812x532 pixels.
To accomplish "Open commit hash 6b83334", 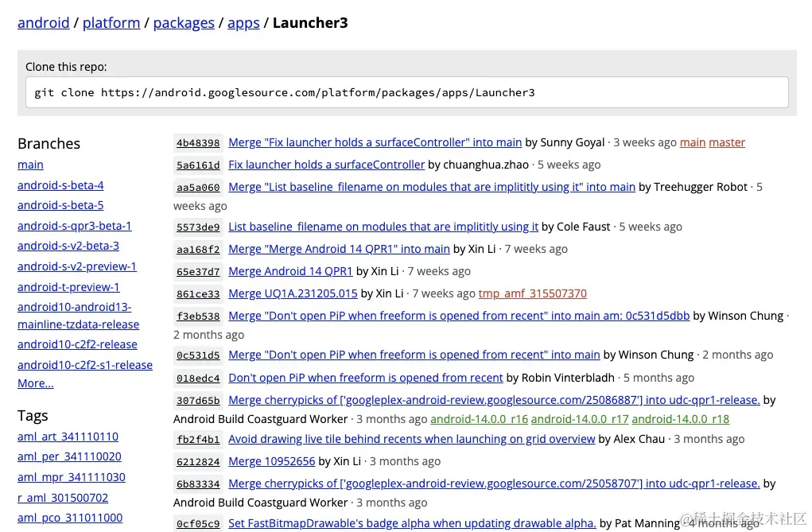I will [198, 483].
